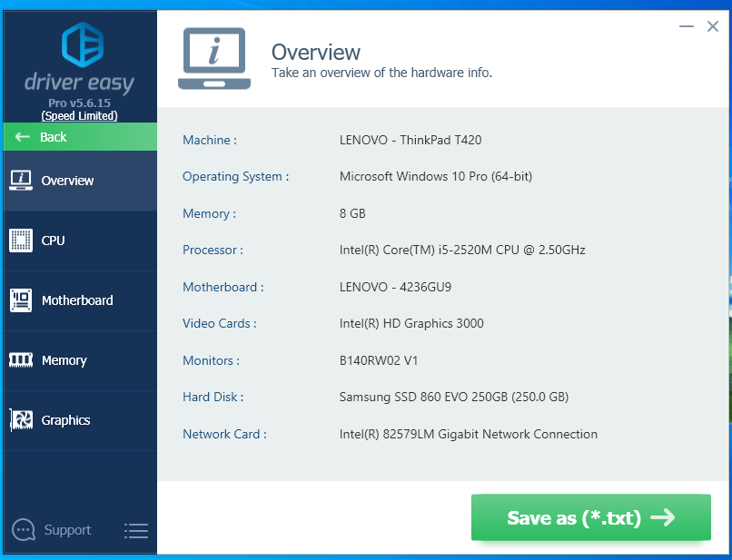Select 'Intel(R) HD Graphics 3000' value
Viewport: 732px width, 560px height.
pos(411,323)
